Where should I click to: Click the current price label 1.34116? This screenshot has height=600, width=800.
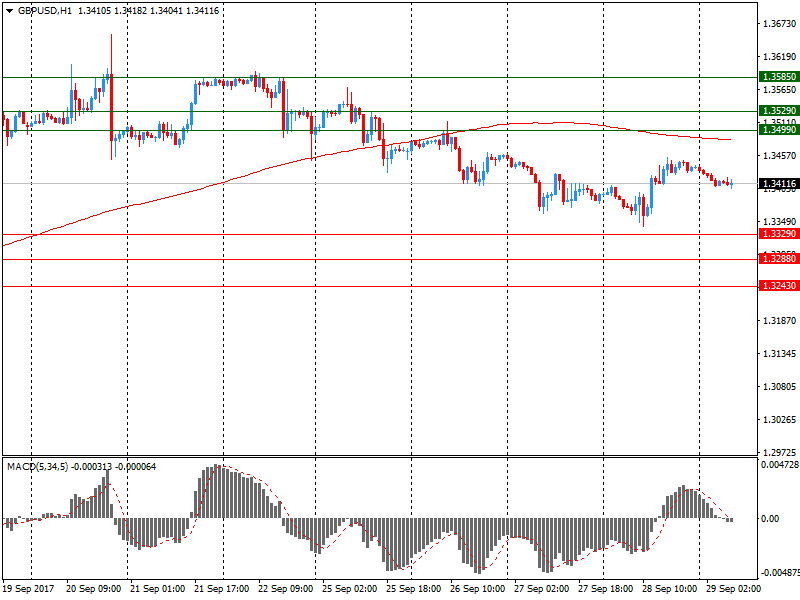click(x=779, y=184)
